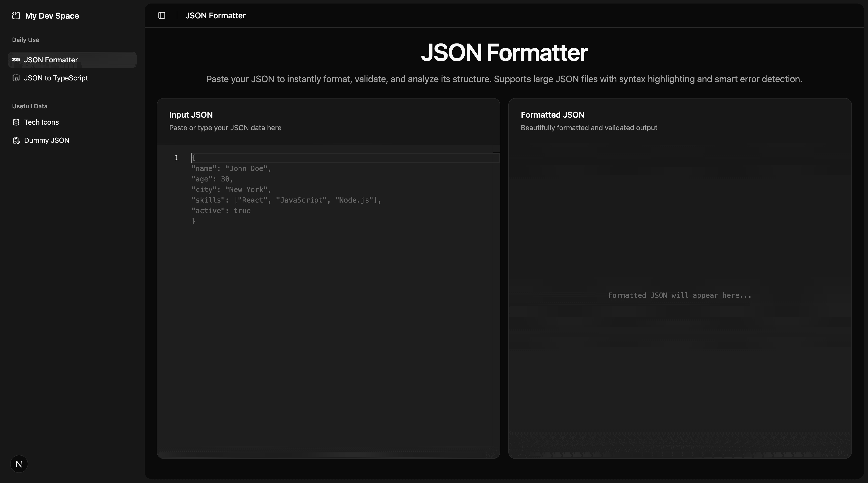The width and height of the screenshot is (868, 483).
Task: Click line number 1 in editor gutter
Action: (176, 158)
